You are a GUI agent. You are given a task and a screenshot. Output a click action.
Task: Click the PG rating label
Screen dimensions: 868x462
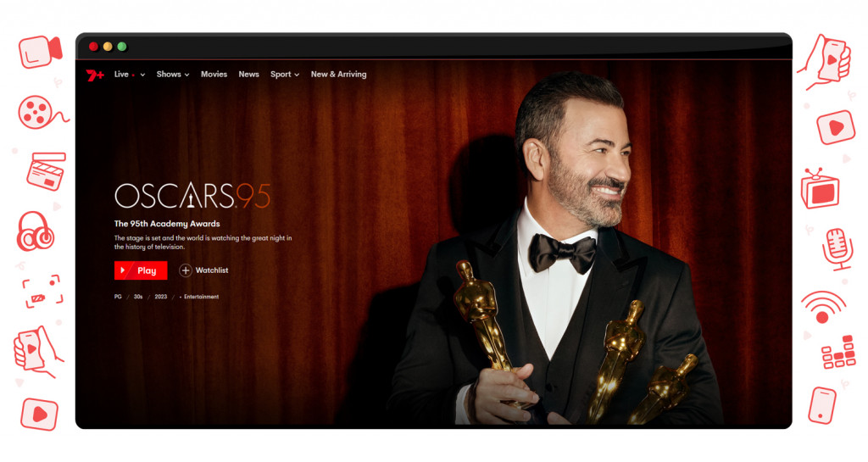click(118, 297)
